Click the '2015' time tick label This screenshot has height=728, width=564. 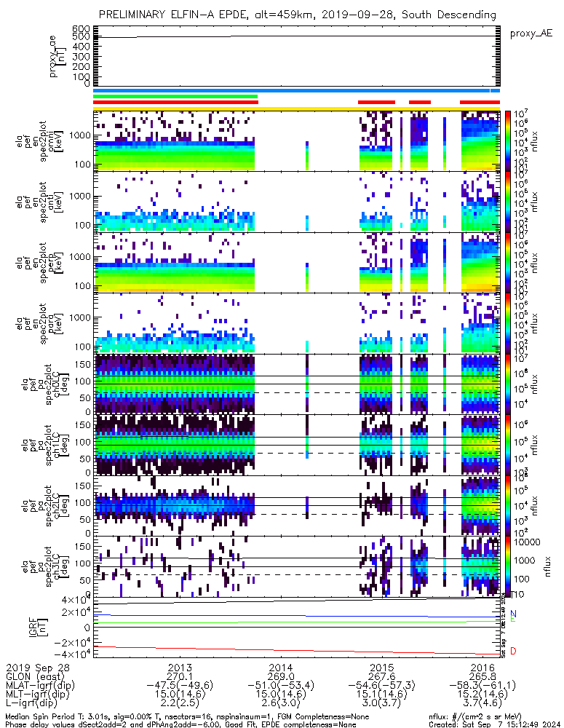click(x=381, y=668)
